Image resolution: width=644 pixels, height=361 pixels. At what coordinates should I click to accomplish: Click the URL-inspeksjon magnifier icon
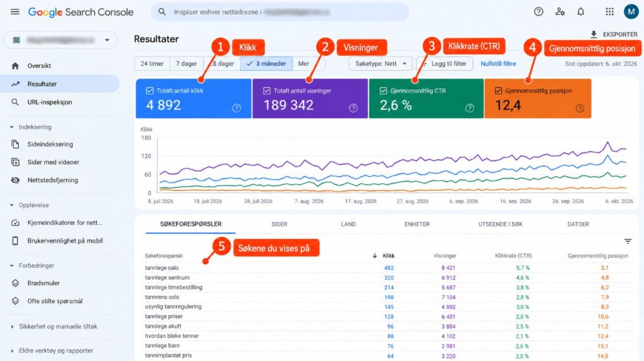(x=15, y=102)
